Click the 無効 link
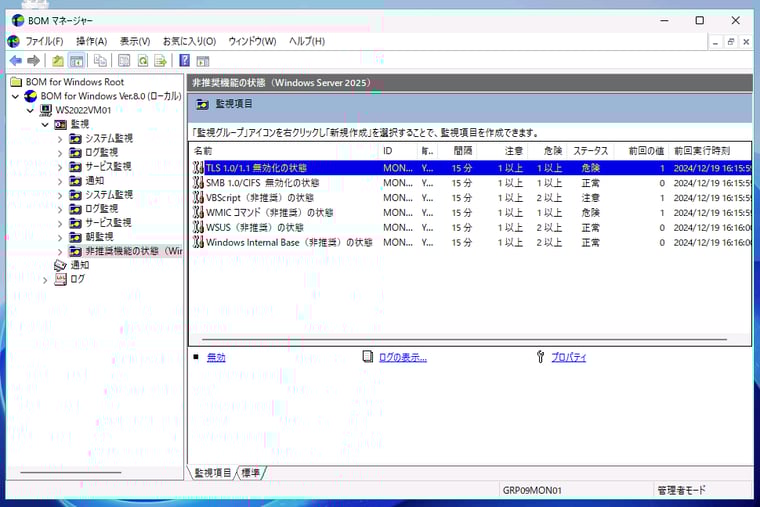760x507 pixels. (x=216, y=357)
